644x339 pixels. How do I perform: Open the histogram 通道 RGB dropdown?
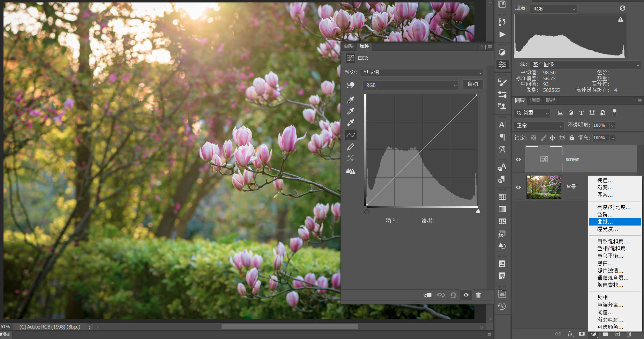(553, 9)
